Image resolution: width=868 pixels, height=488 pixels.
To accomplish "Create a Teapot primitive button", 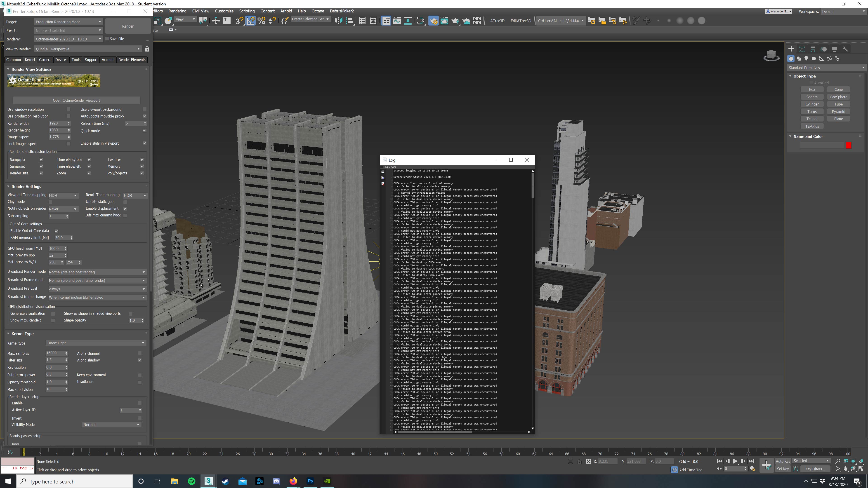I will (812, 119).
